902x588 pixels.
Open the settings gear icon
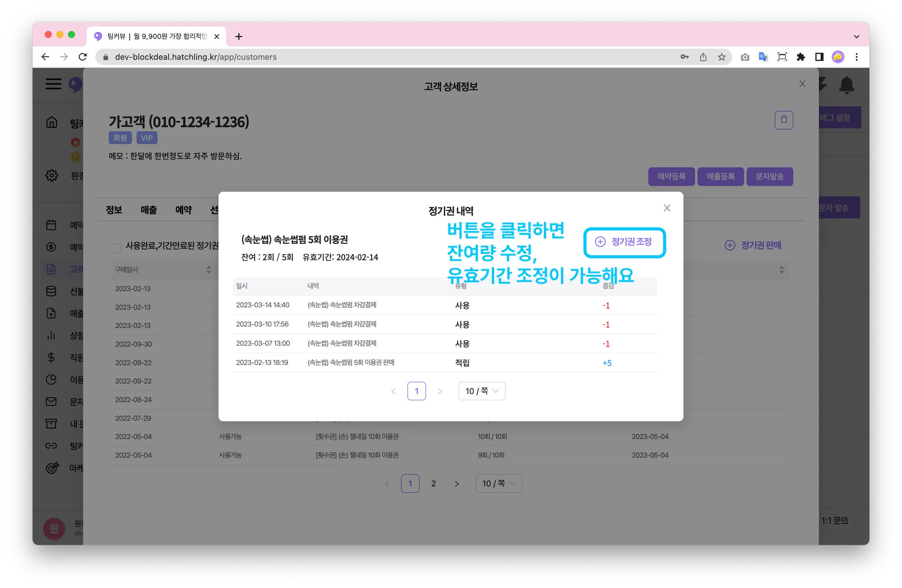(52, 175)
